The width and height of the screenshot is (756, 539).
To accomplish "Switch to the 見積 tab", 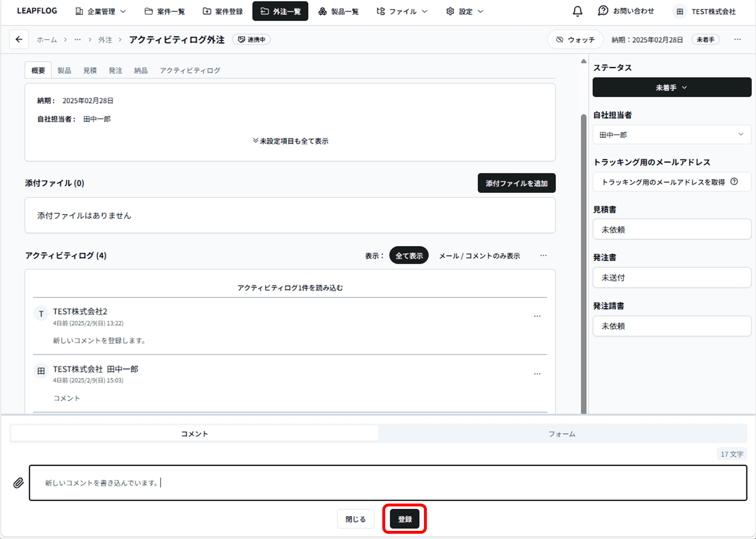I will (x=90, y=70).
